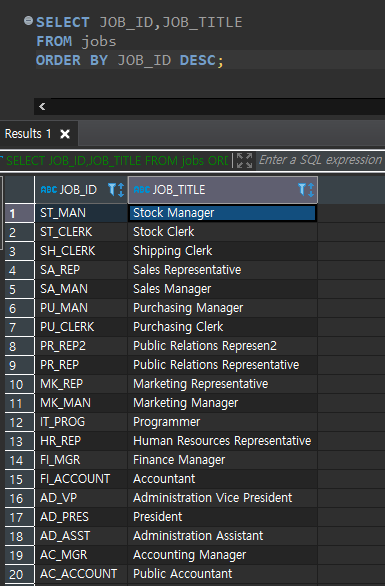The height and width of the screenshot is (586, 385).
Task: Click the Marketing Manager cell
Action: click(223, 403)
